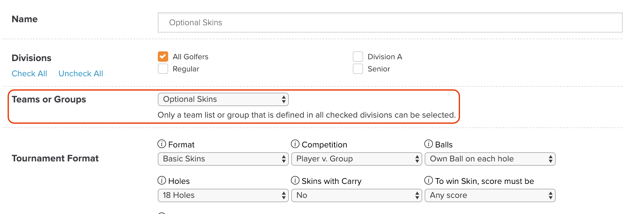Viewport: 644px width, 214px height.
Task: Open the Basic Skins format dropdown
Action: [223, 159]
